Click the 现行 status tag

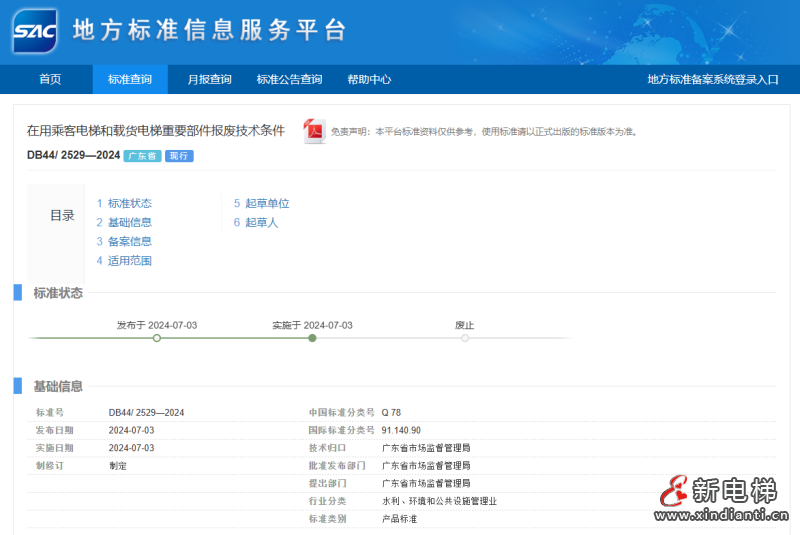179,156
